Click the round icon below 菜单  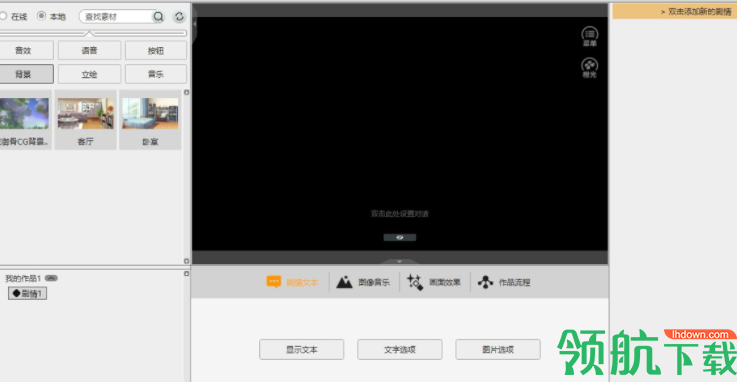coord(589,68)
